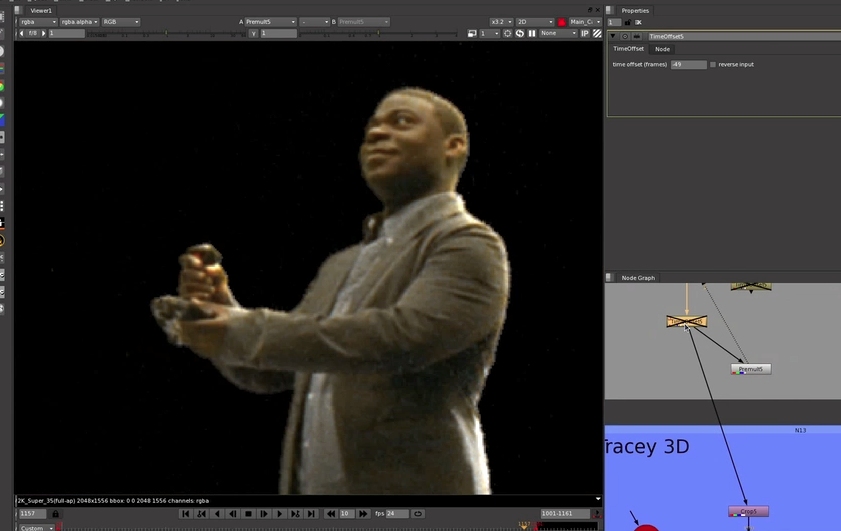Open the A input Premult5 dropdown
Viewport: 841px width, 531px height.
pos(270,22)
